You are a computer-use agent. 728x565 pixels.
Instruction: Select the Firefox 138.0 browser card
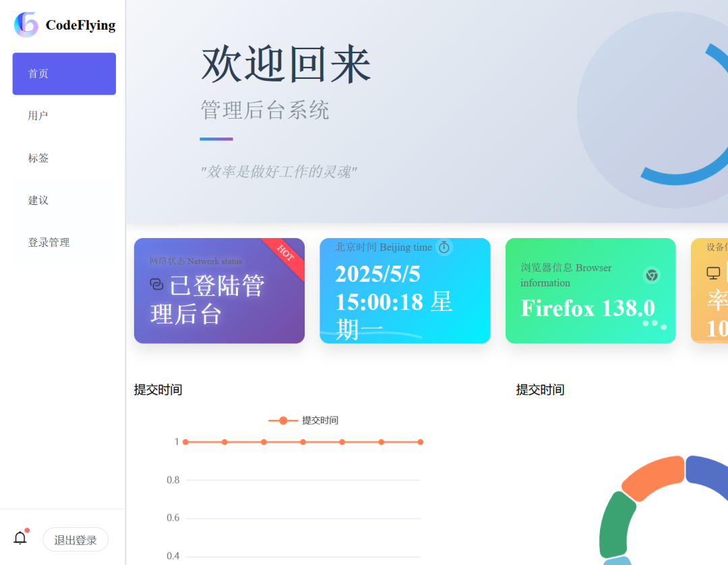[x=590, y=291]
